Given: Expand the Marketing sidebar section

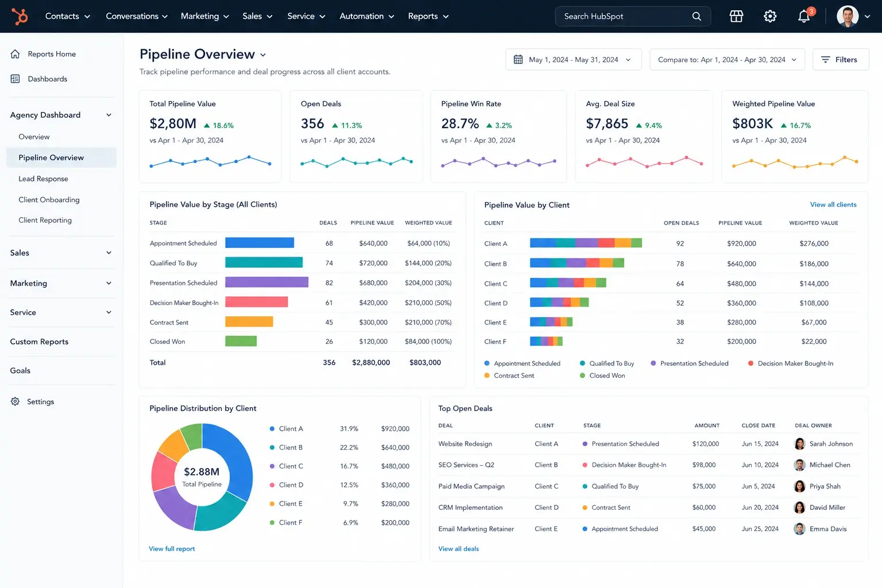Looking at the screenshot, I should click(109, 283).
